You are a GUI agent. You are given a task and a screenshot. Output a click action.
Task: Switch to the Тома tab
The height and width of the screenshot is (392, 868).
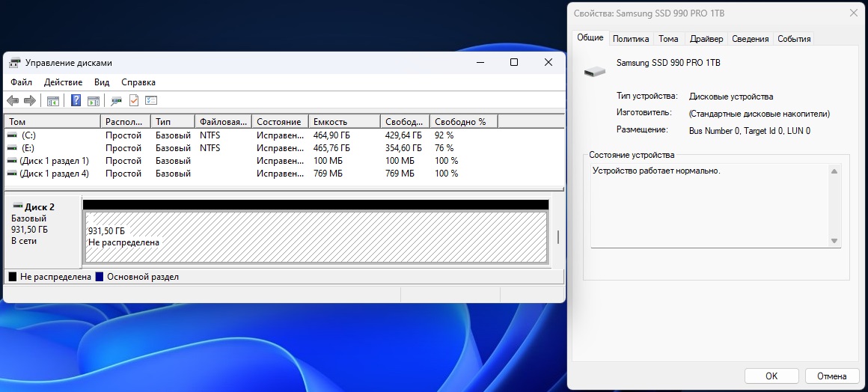point(669,39)
